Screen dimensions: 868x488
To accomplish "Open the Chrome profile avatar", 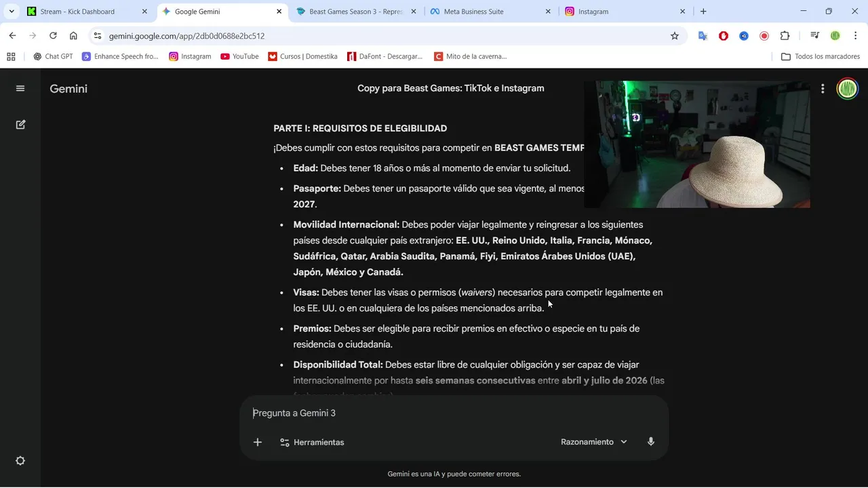I will pyautogui.click(x=835, y=36).
